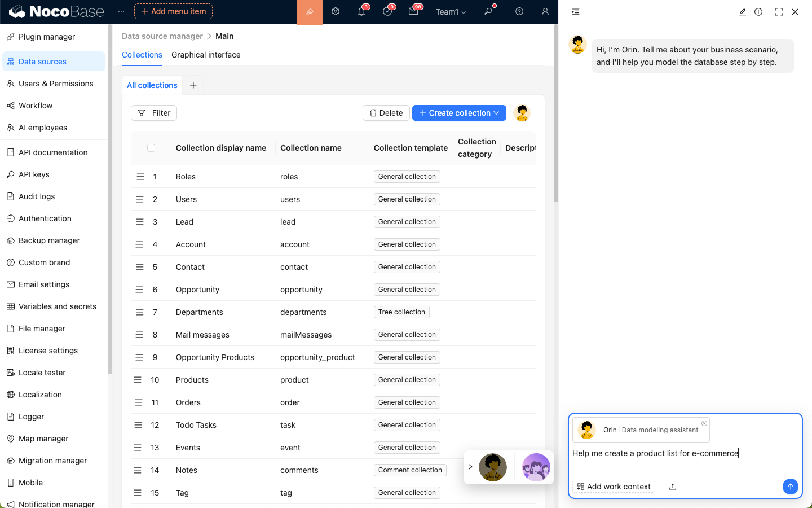Click the help question mark icon
Viewport: 812px width, 508px height.
519,12
